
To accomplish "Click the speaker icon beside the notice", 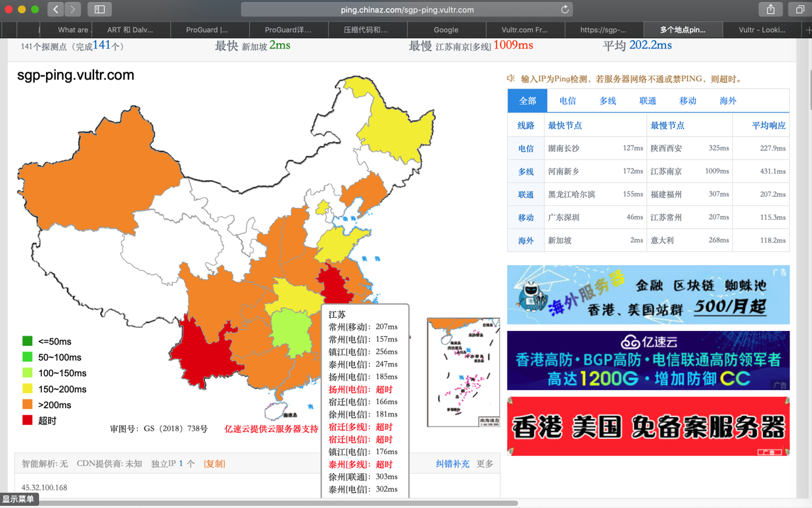I will click(511, 78).
